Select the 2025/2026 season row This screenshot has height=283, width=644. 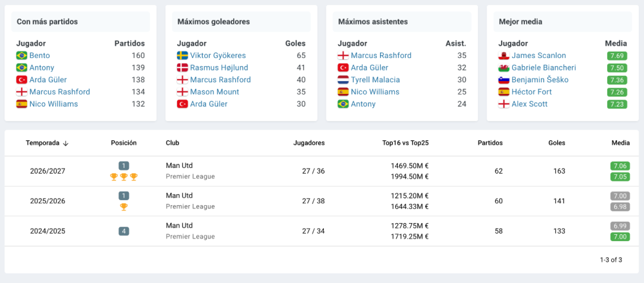click(321, 201)
